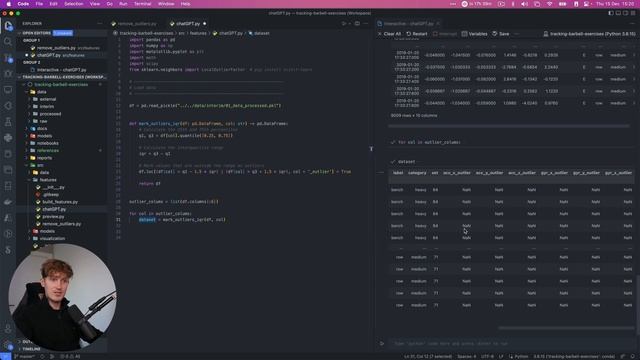Viewport: 640px width, 360px height.
Task: Open Accounts icon at activity bar bottom
Action: [x=8, y=329]
